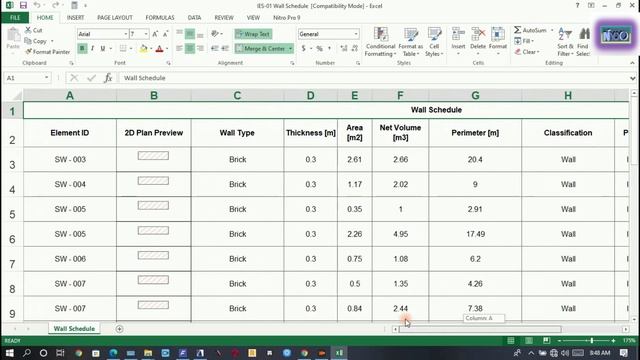Viewport: 640px width, 360px height.
Task: Switch to Page Break Preview icon
Action: click(x=546, y=340)
